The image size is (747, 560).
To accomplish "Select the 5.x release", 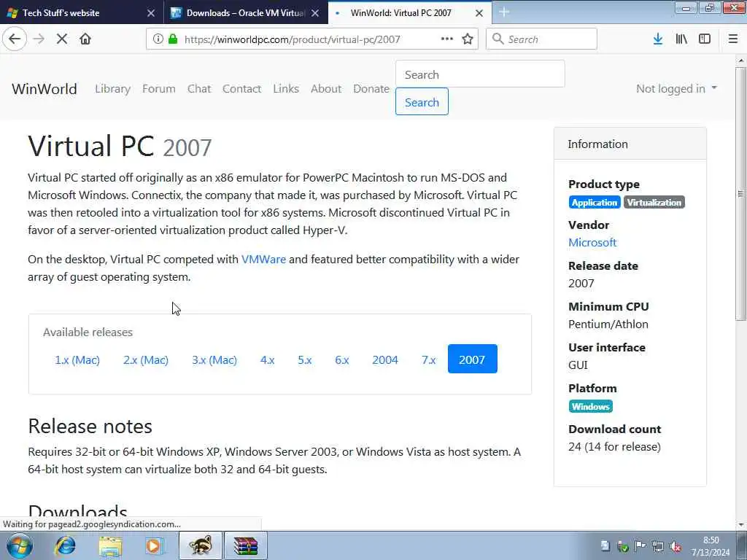I will tap(305, 359).
